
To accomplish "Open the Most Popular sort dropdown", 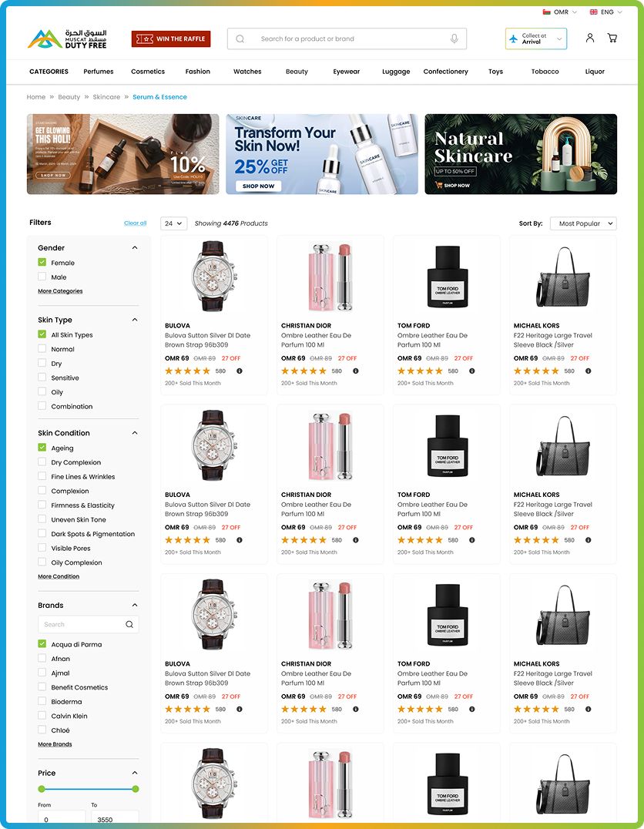I will [x=583, y=223].
